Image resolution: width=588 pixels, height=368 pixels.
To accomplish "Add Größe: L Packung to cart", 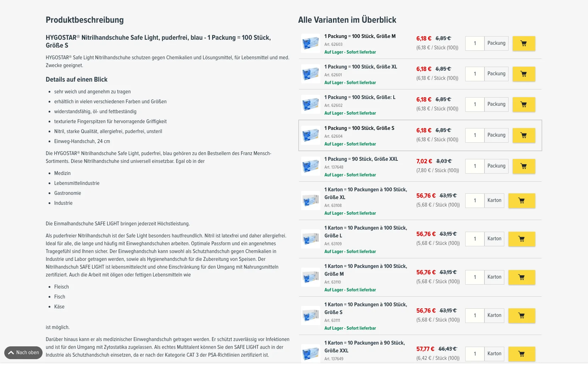I will [524, 104].
